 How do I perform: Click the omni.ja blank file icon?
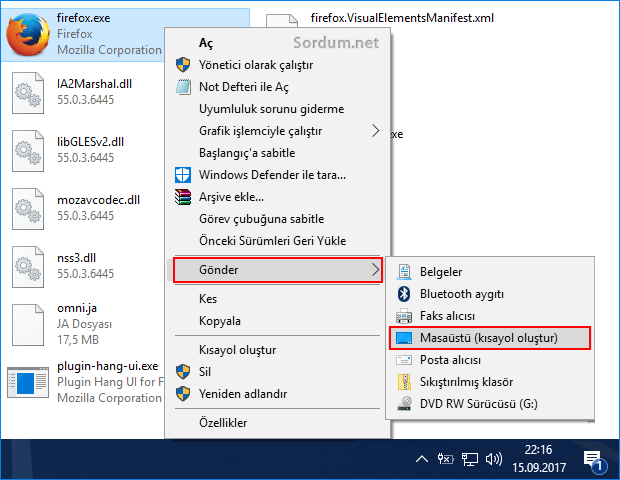coord(28,325)
